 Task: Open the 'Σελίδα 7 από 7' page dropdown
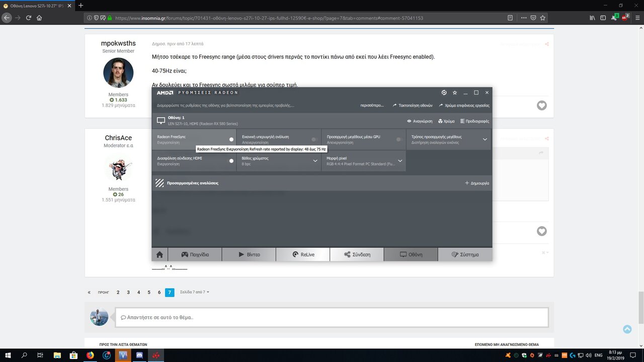click(x=195, y=292)
